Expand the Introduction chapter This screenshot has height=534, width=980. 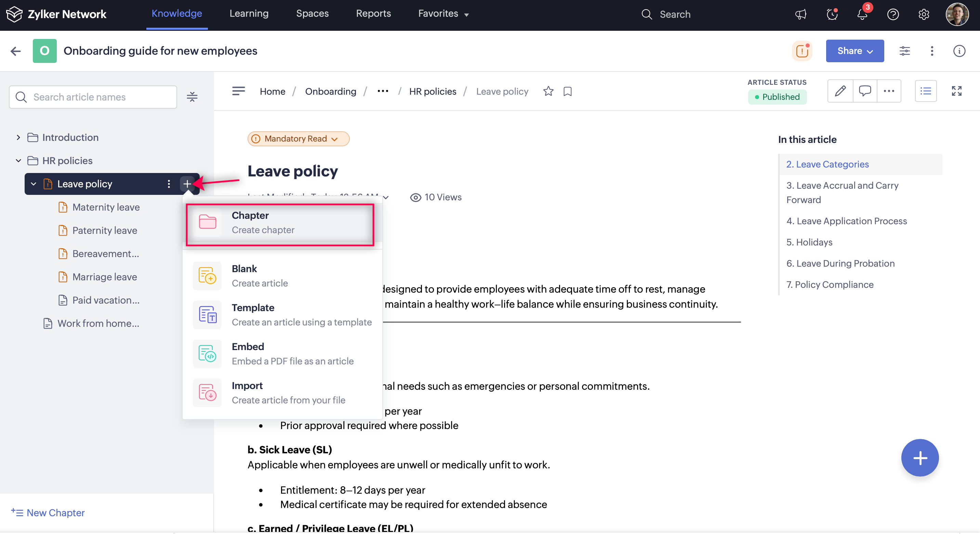18,137
